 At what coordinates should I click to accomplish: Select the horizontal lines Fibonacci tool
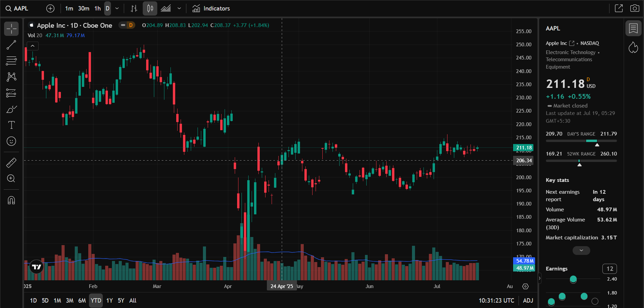[11, 61]
